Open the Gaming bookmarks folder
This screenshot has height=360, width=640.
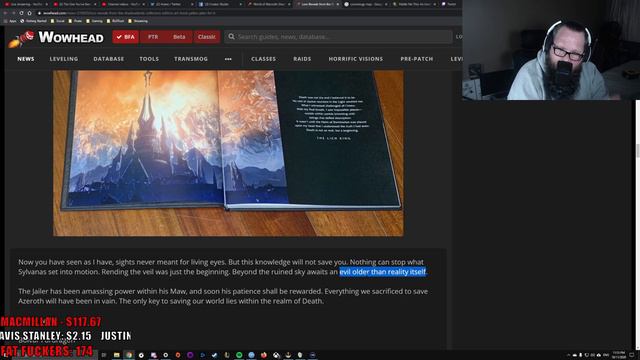[95, 21]
